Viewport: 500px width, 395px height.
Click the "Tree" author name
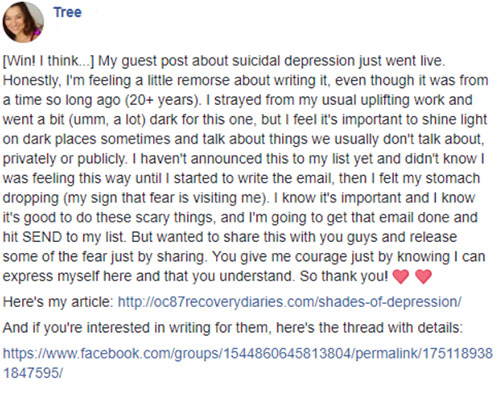[x=68, y=12]
